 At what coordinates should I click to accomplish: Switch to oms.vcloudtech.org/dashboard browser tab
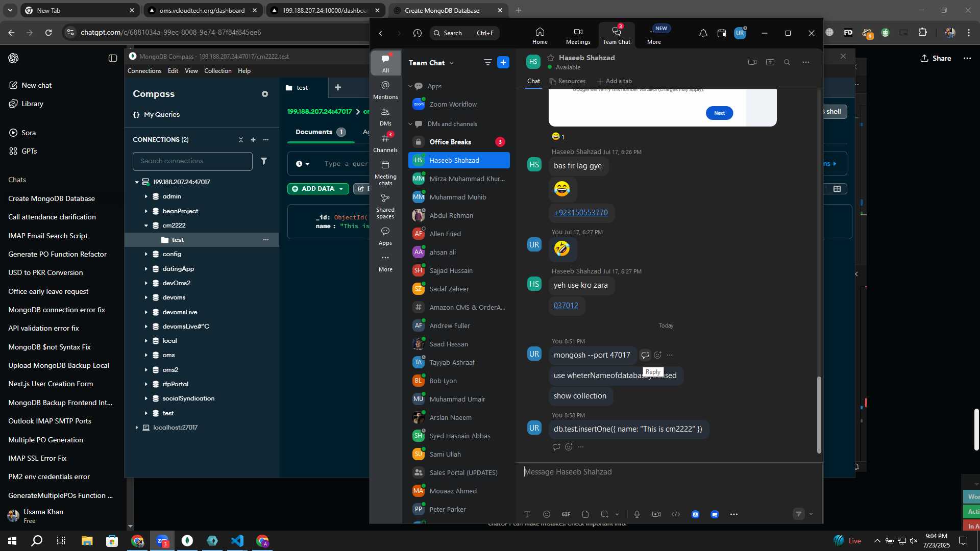pyautogui.click(x=203, y=10)
